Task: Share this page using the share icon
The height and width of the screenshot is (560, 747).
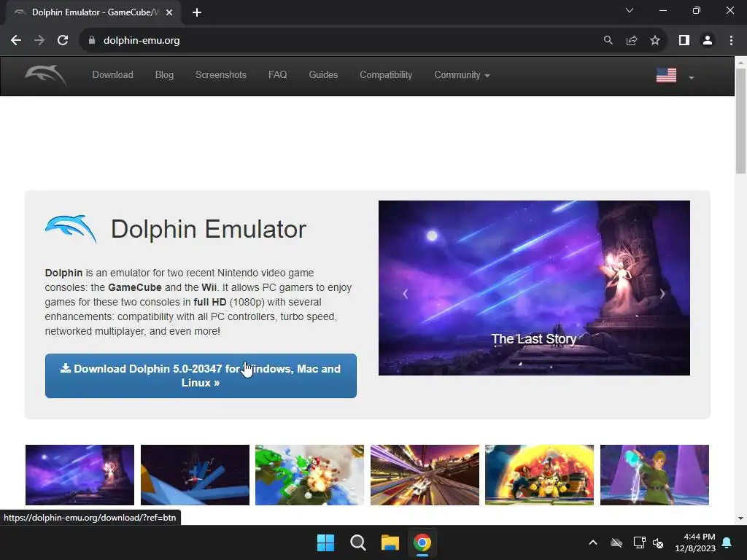Action: click(632, 41)
